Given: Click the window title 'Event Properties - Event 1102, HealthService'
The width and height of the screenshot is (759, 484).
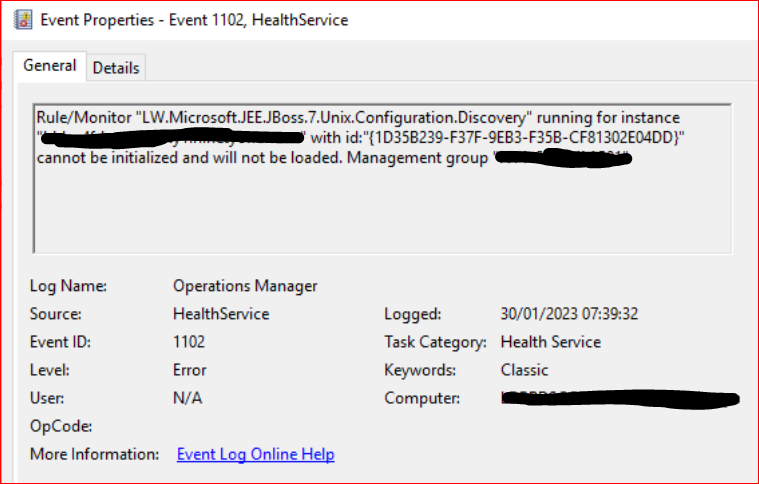Looking at the screenshot, I should coord(195,20).
